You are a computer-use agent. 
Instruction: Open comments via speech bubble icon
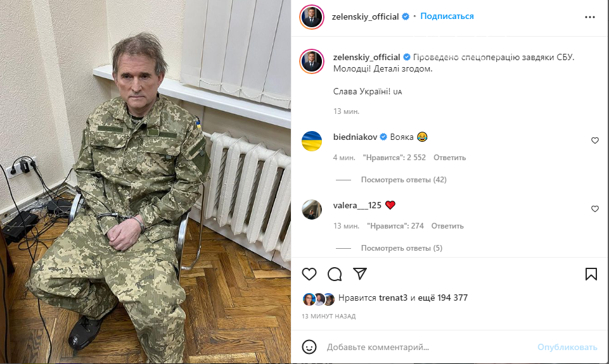(335, 274)
